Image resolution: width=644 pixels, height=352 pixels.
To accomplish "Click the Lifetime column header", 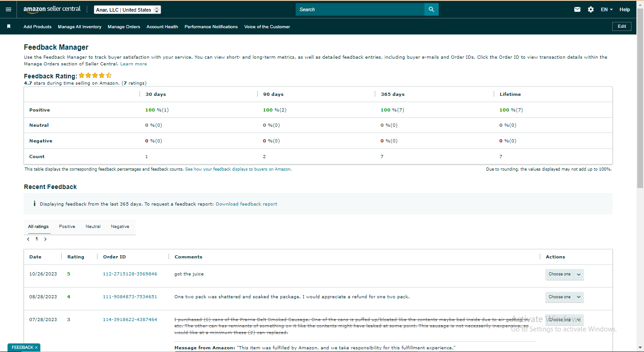I will click(x=510, y=94).
